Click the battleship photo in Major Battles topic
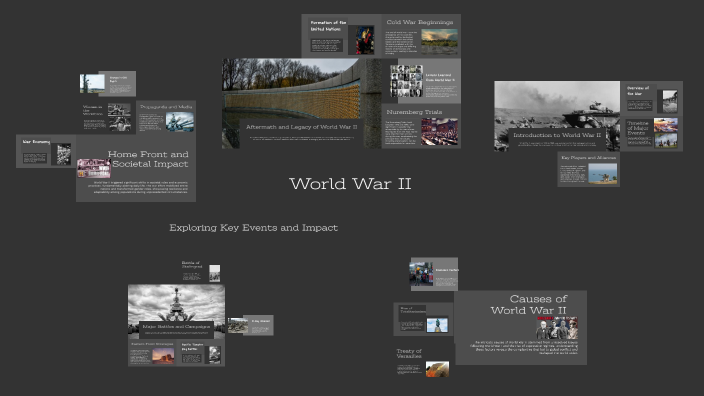 coord(176,302)
